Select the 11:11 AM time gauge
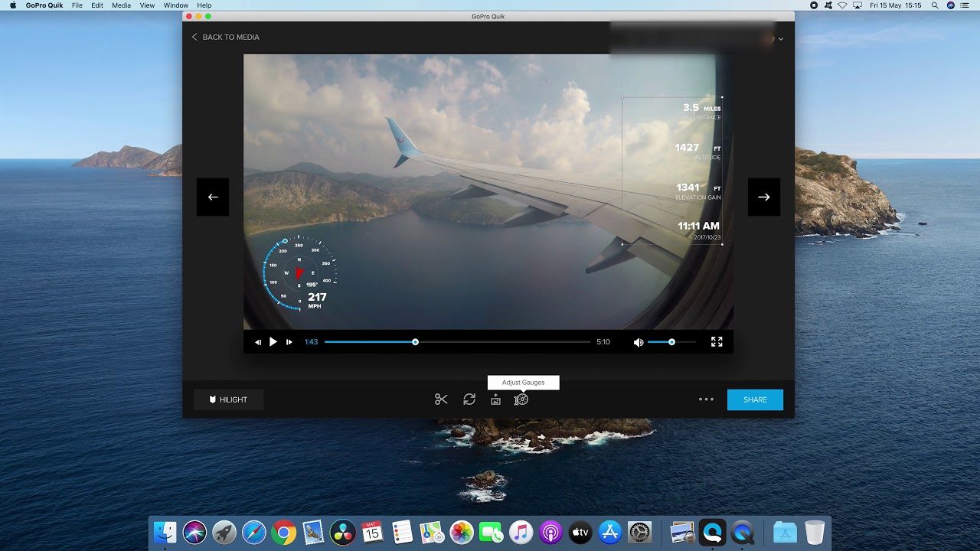980x551 pixels. [x=699, y=230]
